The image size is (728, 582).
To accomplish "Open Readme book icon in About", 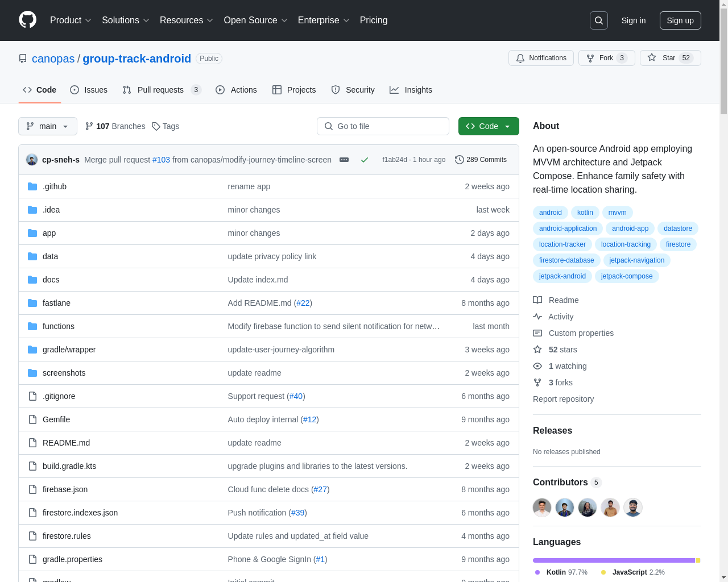I will tap(537, 300).
